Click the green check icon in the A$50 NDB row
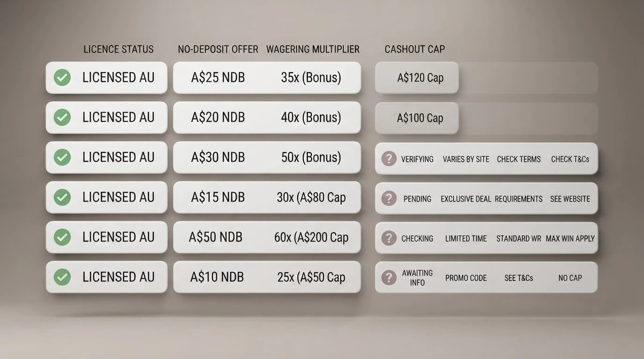The width and height of the screenshot is (644, 359). (62, 237)
